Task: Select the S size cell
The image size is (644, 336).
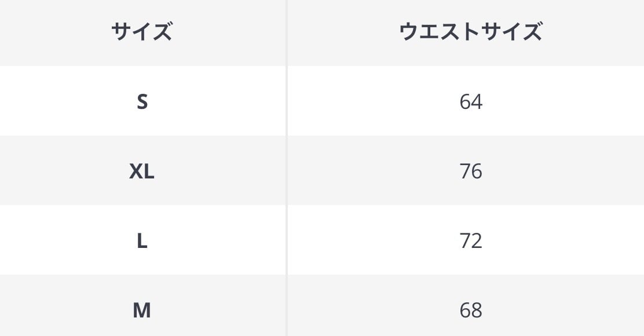Action: point(142,102)
